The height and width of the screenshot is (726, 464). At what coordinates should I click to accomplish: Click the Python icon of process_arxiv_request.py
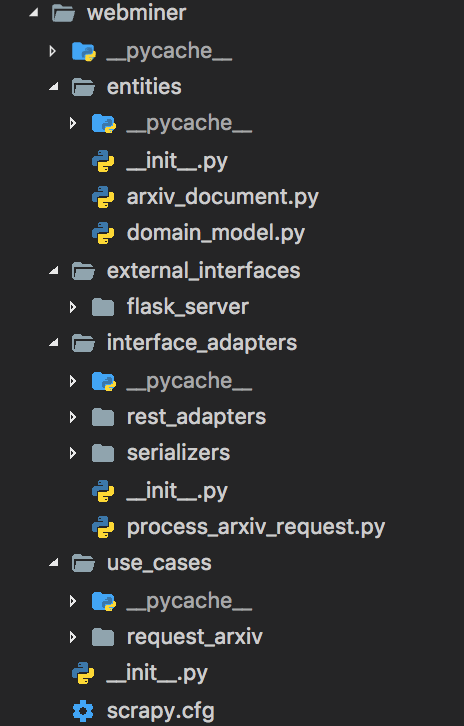[x=103, y=527]
